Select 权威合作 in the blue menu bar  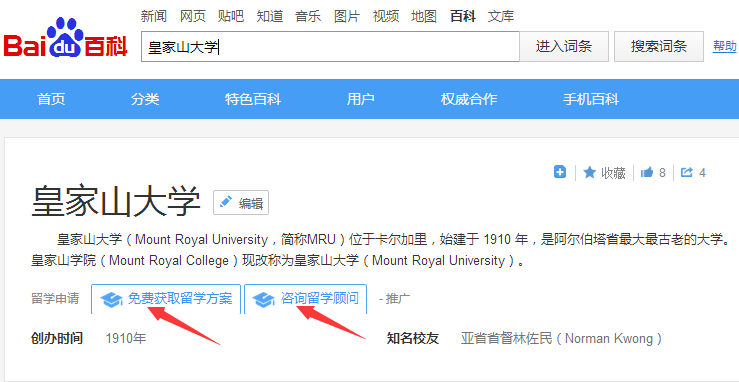coord(469,99)
